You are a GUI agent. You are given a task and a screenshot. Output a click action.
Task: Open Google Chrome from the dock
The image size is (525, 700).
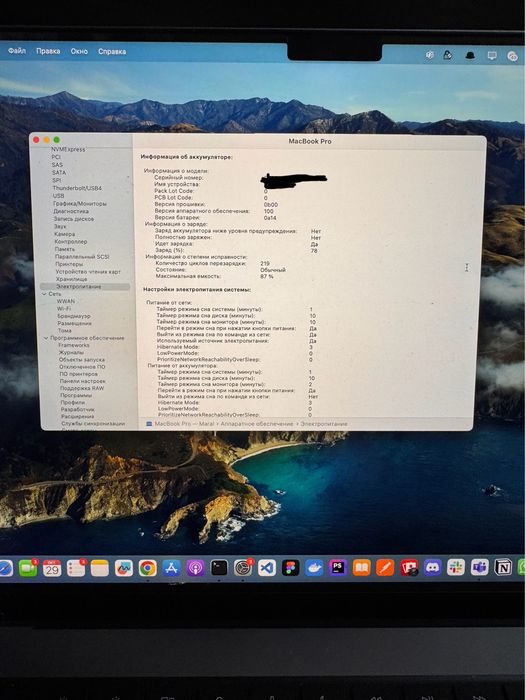[147, 568]
